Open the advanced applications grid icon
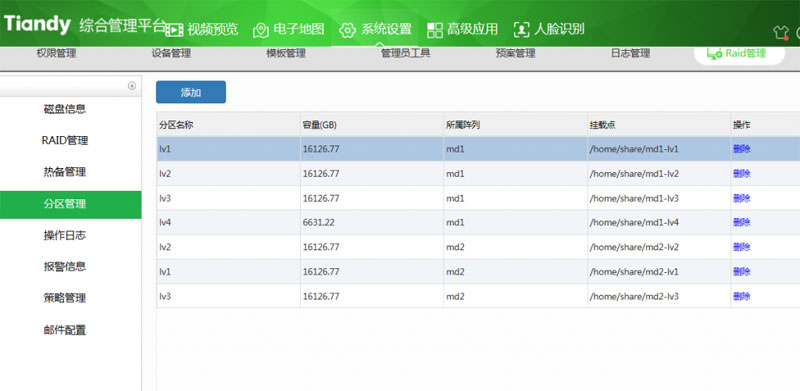The width and height of the screenshot is (800, 391). (435, 30)
